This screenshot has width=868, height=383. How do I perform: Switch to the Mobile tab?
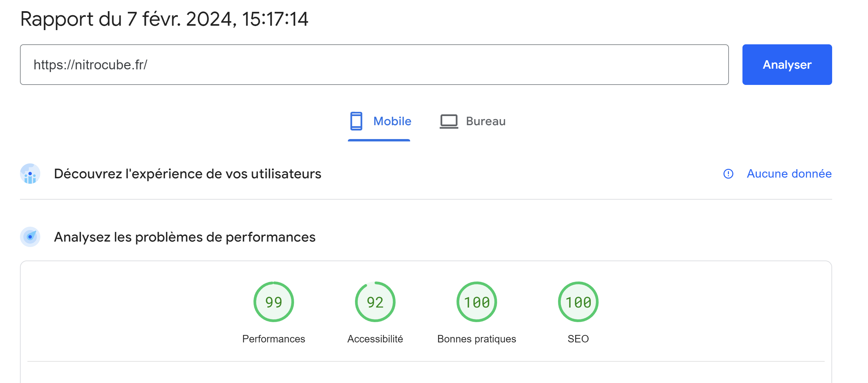379,121
